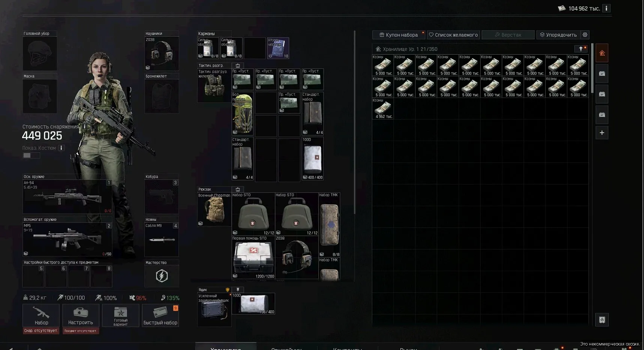The width and height of the screenshot is (644, 350).
Task: Open the Мастерство lightning skill icon
Action: (x=162, y=276)
